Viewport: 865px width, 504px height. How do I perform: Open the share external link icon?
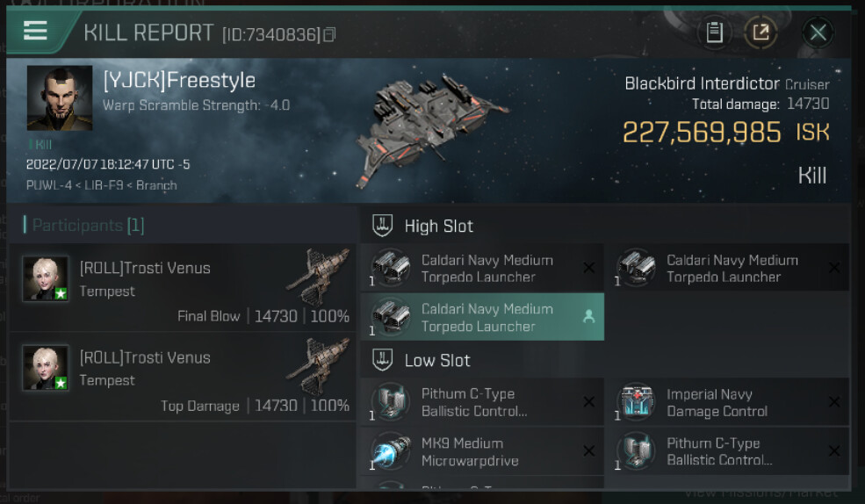[x=760, y=32]
